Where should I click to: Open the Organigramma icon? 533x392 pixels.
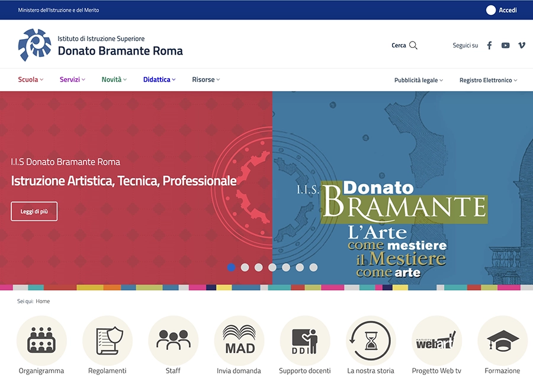click(x=41, y=340)
